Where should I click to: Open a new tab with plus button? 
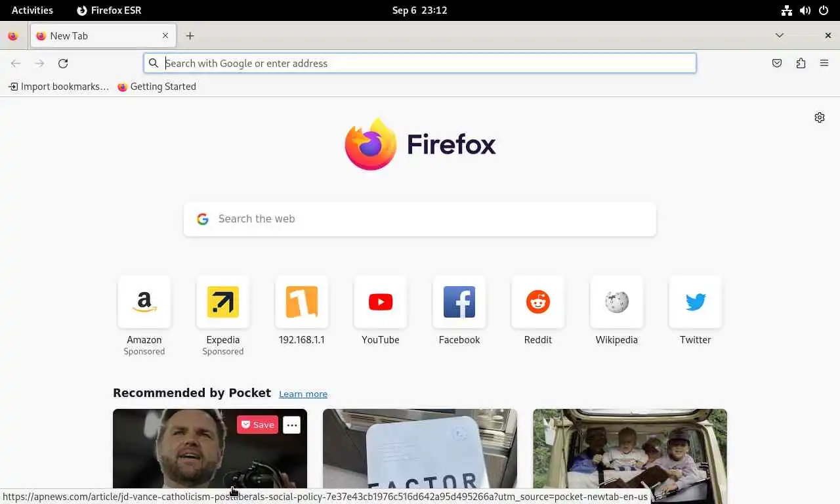(190, 36)
